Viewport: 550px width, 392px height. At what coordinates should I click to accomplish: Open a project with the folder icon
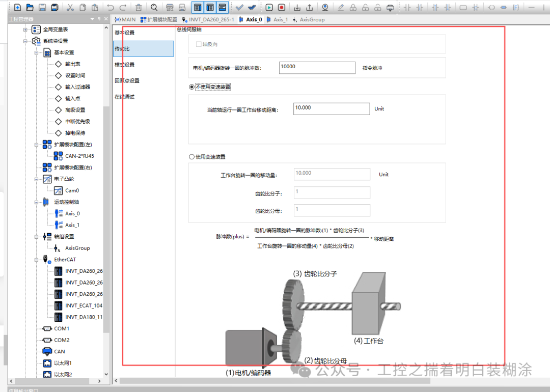point(30,7)
